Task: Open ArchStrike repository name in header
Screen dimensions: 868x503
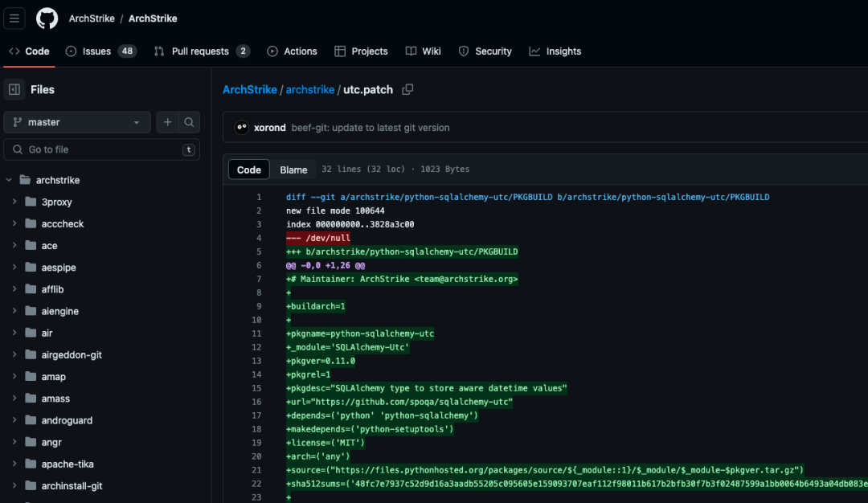Action: (x=153, y=18)
